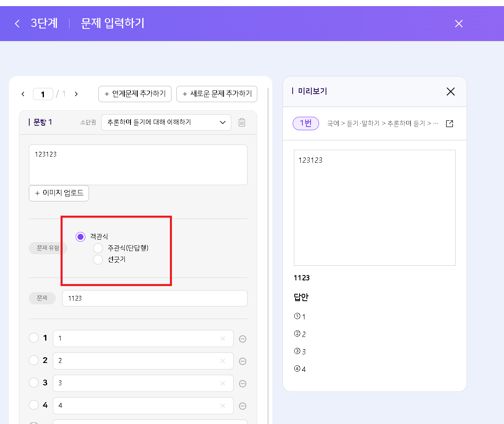The image size is (504, 424).
Task: Go to next question page arrow
Action: [x=76, y=94]
